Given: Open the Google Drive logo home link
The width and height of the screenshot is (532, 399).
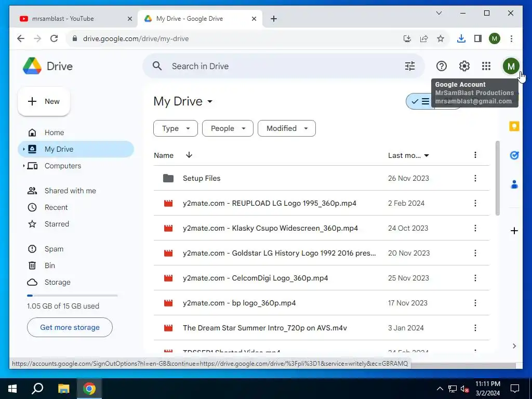Looking at the screenshot, I should pos(48,66).
